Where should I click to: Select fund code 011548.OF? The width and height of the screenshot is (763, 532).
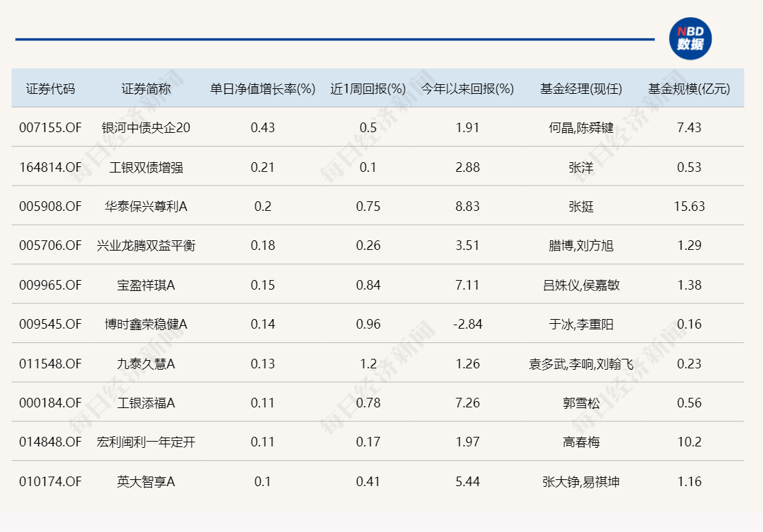(x=51, y=364)
